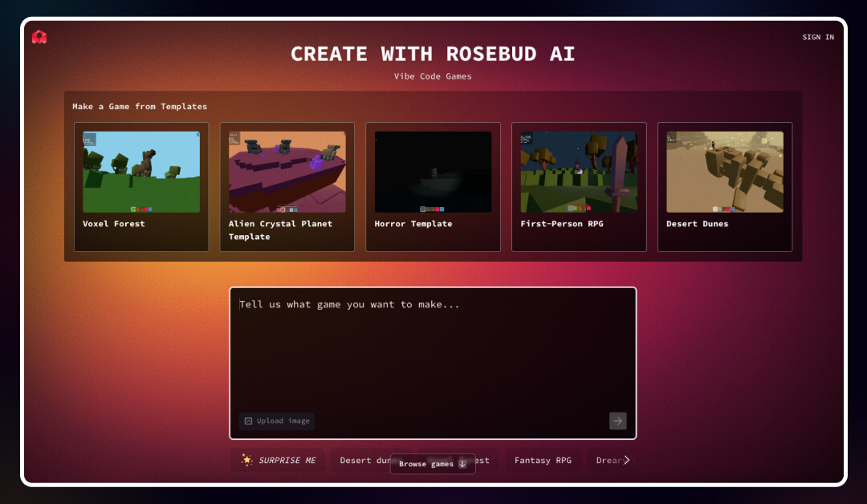Viewport: 867px width, 504px height.
Task: Select the Create with Rosebud AI heading
Action: pos(433,54)
